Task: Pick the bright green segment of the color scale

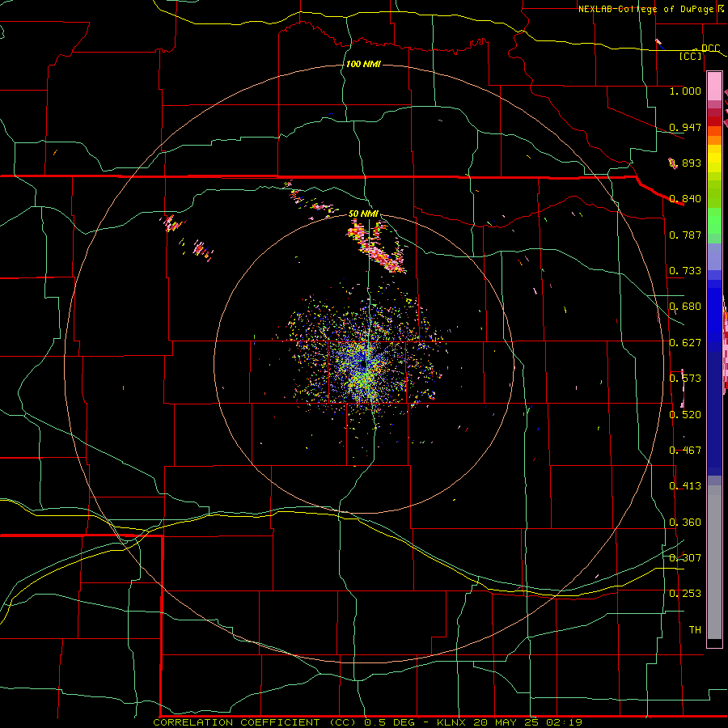Action: (x=714, y=221)
